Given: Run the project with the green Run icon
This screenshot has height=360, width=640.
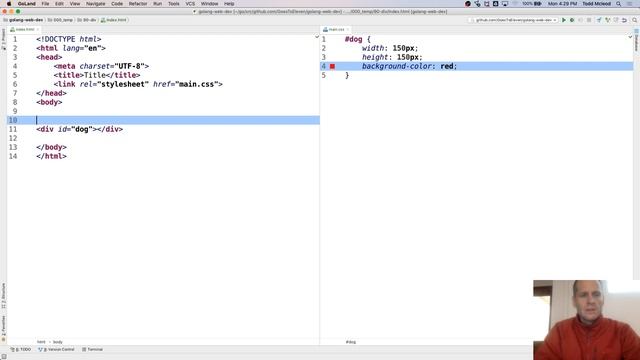Looking at the screenshot, I should [564, 20].
